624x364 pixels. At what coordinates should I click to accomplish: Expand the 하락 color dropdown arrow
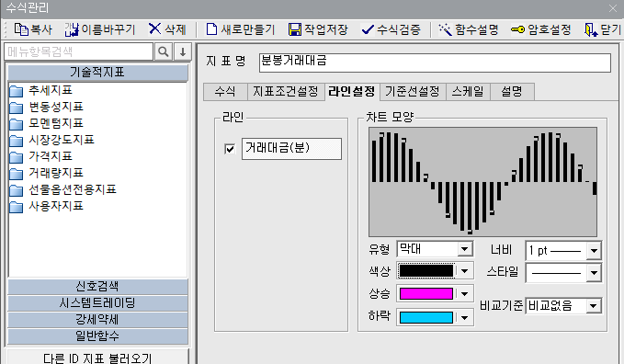tap(464, 317)
